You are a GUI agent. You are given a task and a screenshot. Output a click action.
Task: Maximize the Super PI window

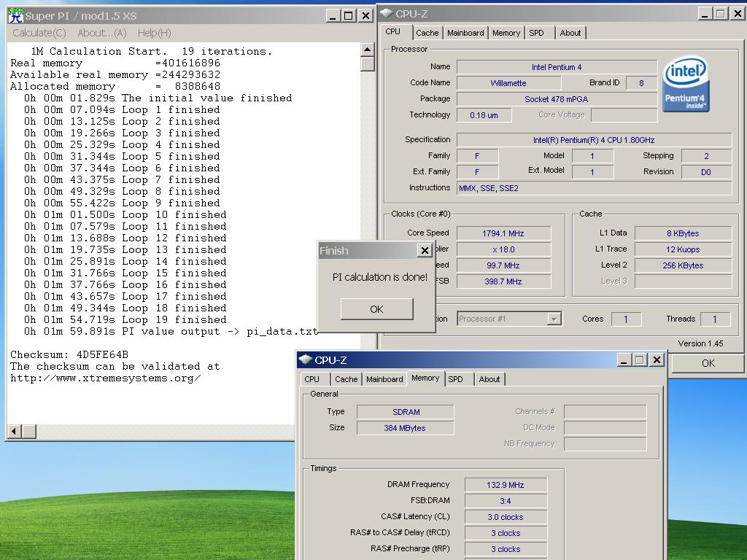pyautogui.click(x=349, y=16)
